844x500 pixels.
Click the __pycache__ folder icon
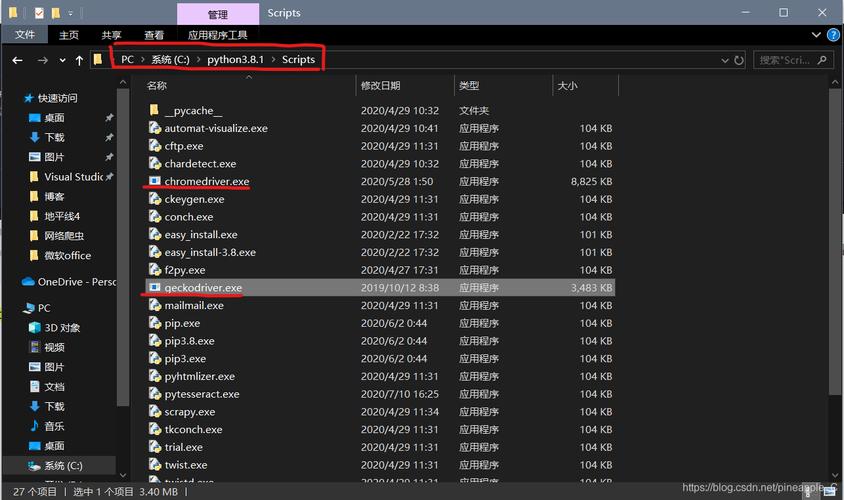tap(154, 111)
